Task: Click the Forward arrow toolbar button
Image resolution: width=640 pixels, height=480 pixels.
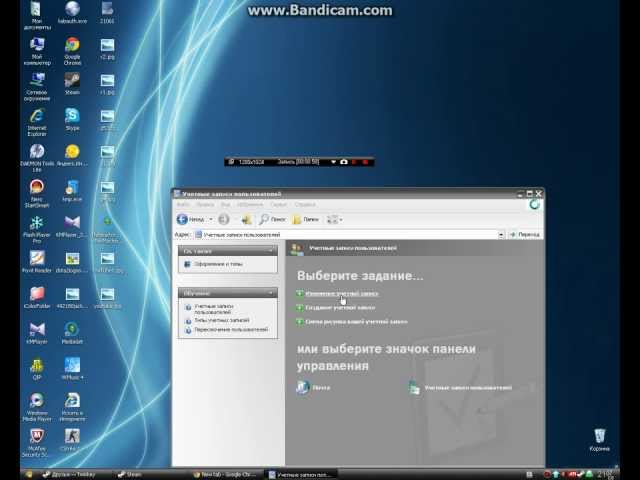Action: (224, 219)
